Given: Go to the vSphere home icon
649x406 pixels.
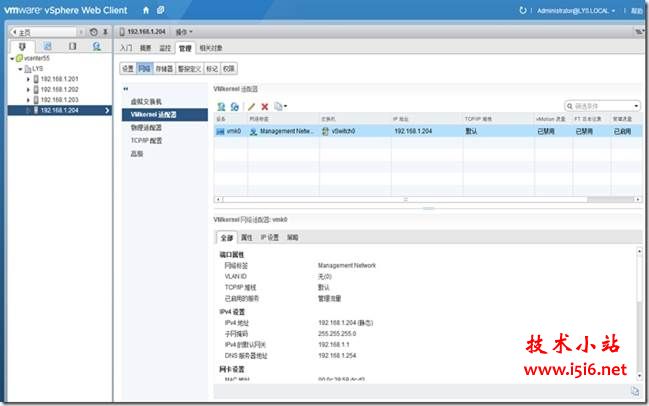Looking at the screenshot, I should (146, 10).
